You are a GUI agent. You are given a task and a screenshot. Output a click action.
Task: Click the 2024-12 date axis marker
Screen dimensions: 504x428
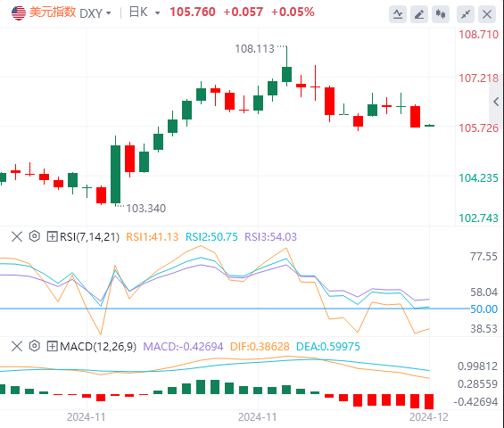point(428,417)
